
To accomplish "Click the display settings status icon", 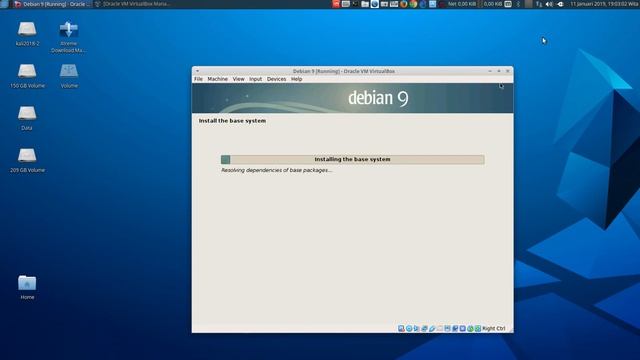I will click(447, 328).
